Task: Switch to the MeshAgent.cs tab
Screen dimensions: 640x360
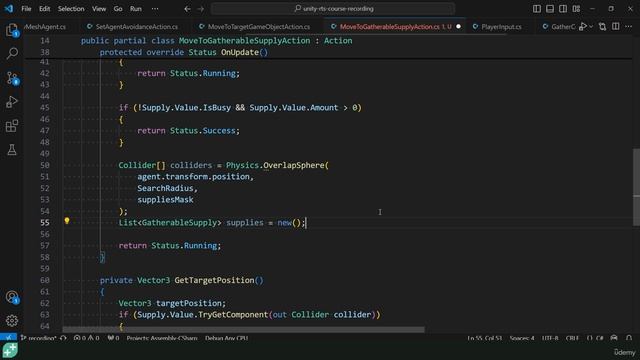Action: [45, 27]
